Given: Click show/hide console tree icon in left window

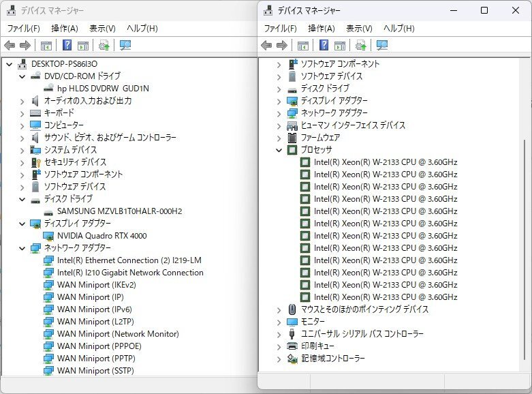Looking at the screenshot, I should tap(46, 45).
